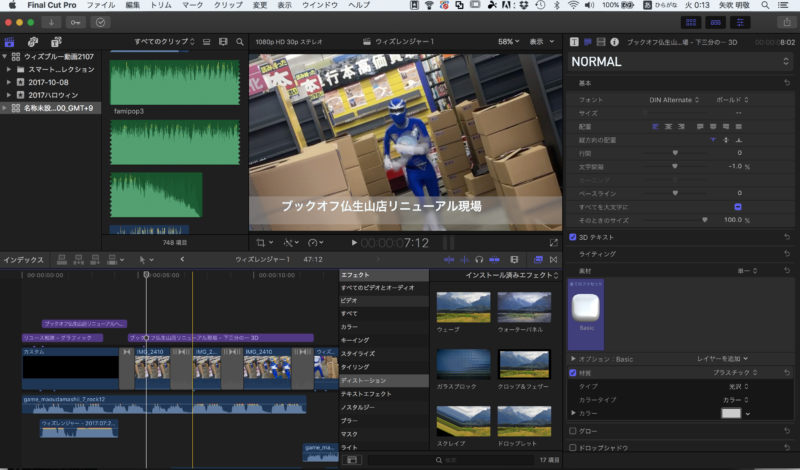Play the viewer with play button
800x470 pixels.
pos(354,243)
